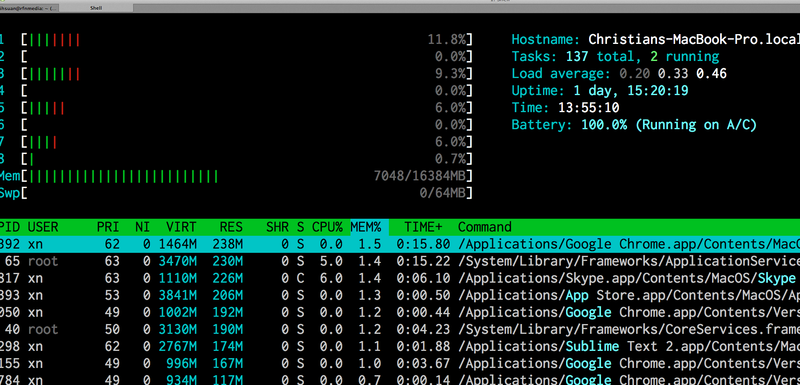Click the 238M RES cell

[x=228, y=244]
